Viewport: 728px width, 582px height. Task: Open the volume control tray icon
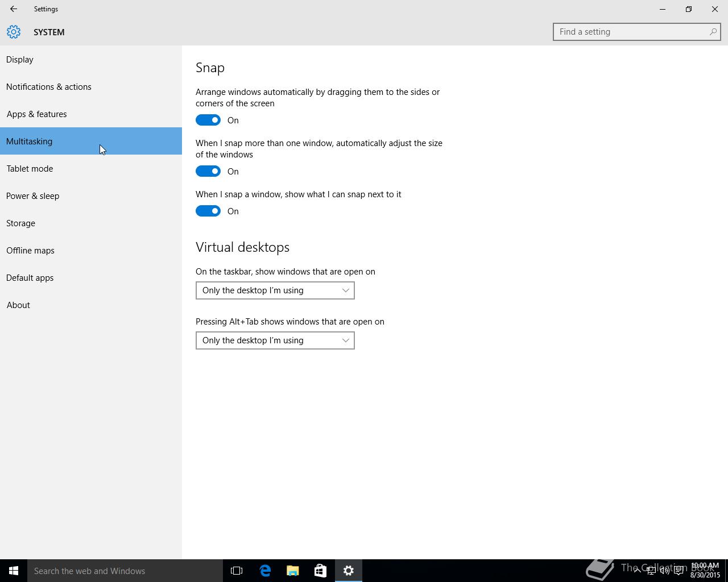pyautogui.click(x=664, y=571)
